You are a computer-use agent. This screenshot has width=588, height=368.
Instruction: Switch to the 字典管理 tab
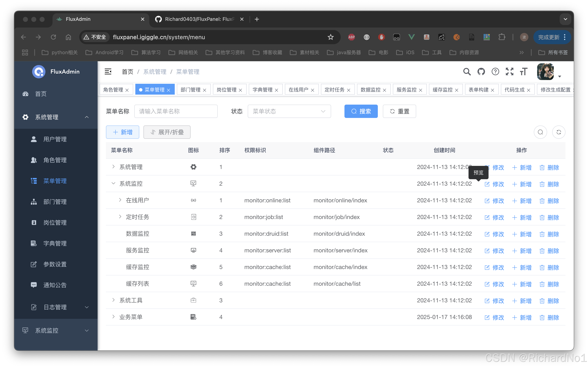263,90
